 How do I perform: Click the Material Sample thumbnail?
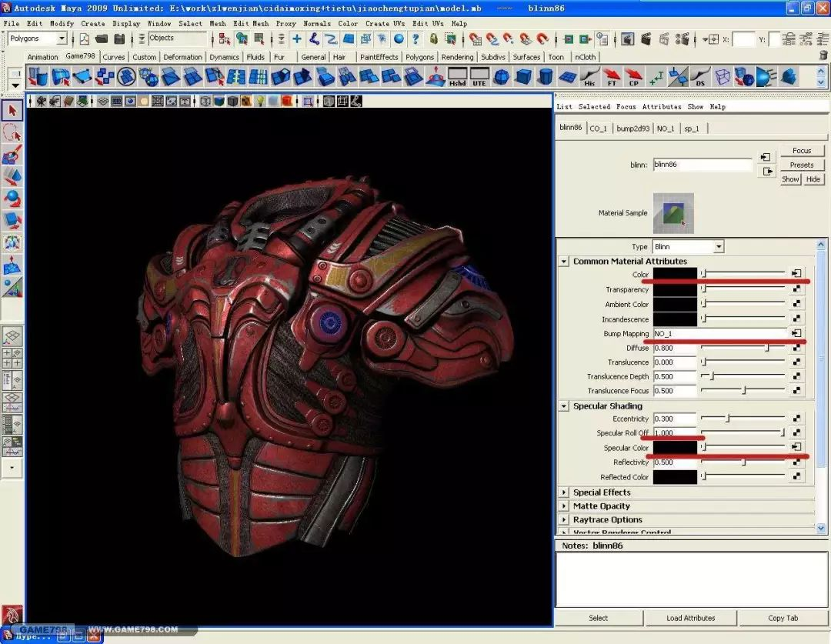(x=673, y=213)
